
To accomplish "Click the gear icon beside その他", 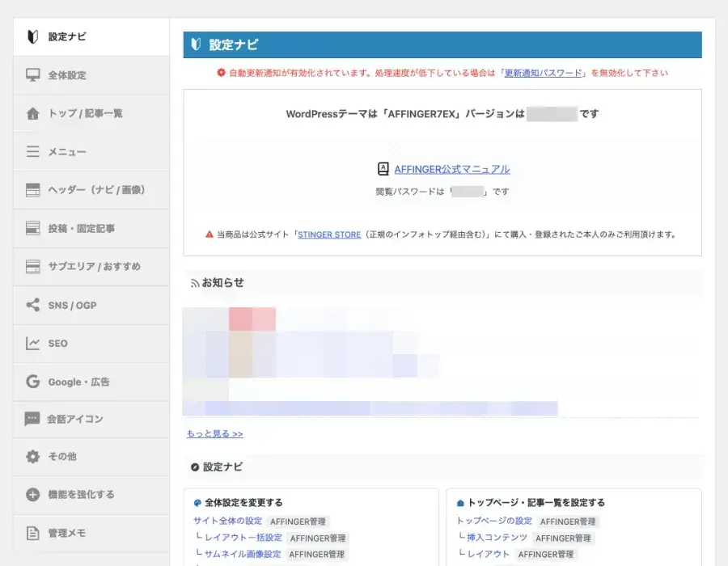I will click(x=32, y=457).
